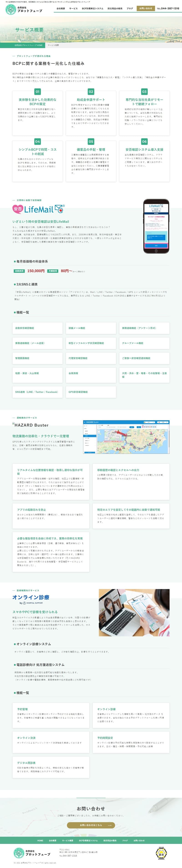Screen dimensions: 182x868
Task: Click 業務連絡機能（アンケート形式）feature box
Action: tap(144, 328)
